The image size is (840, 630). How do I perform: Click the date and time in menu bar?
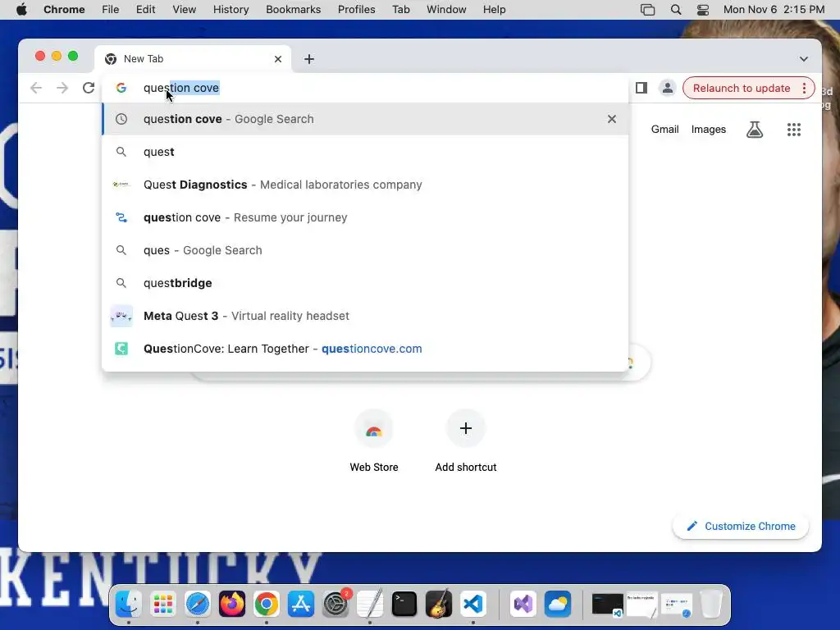pyautogui.click(x=774, y=10)
